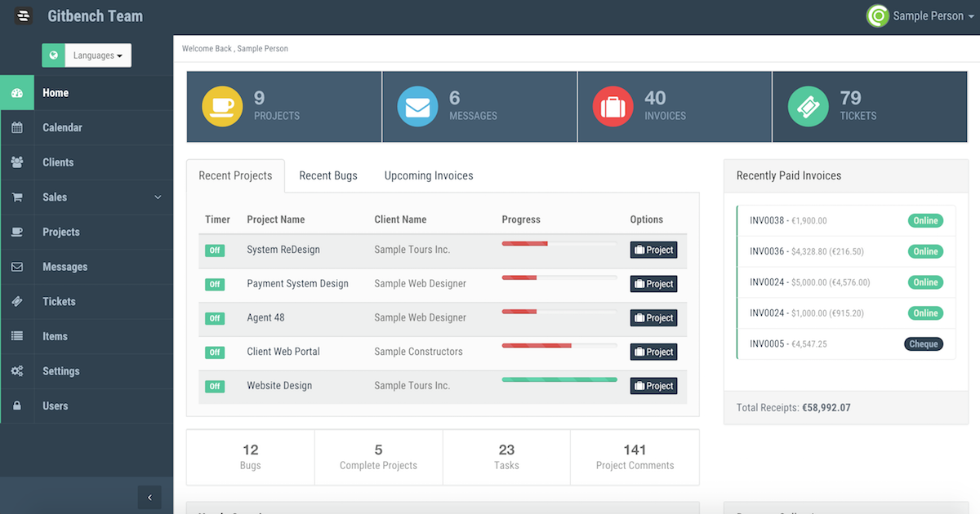
Task: Click the Settings gears icon in sidebar
Action: [x=17, y=371]
